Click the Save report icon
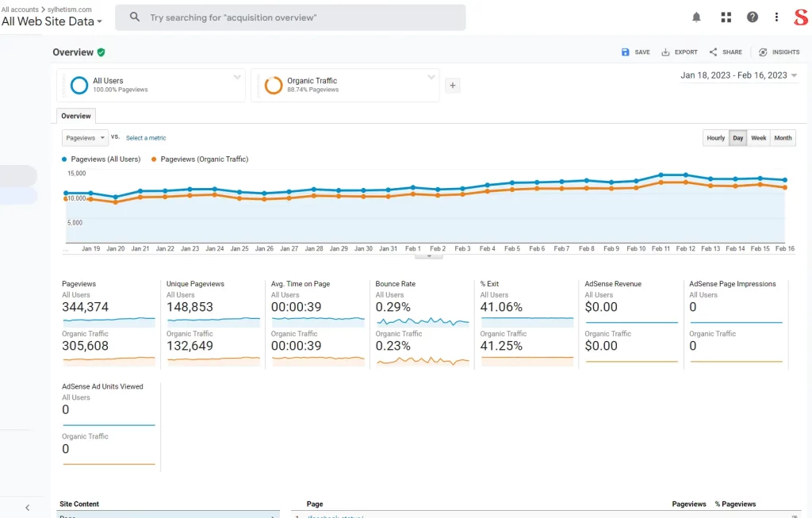Screen dimensions: 812x518 [x=625, y=52]
